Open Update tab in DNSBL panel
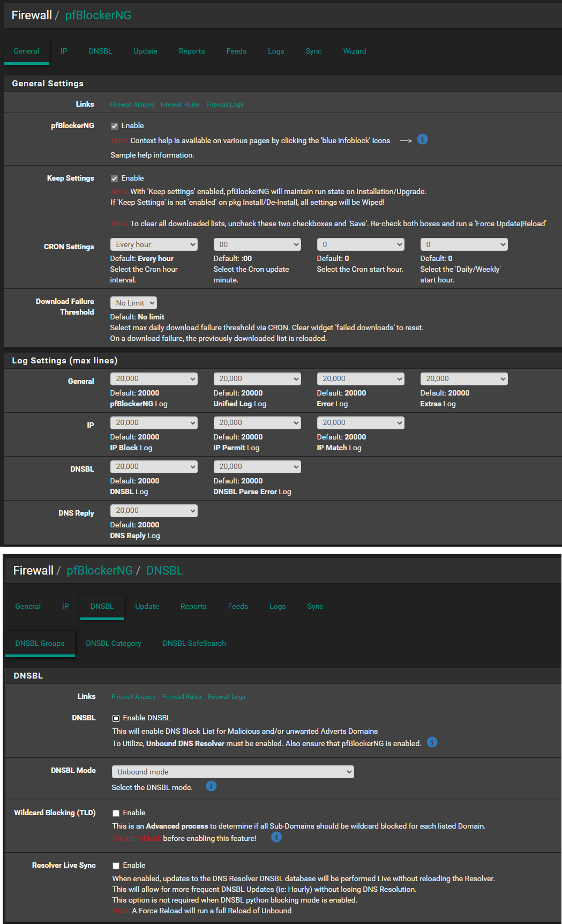Image resolution: width=562 pixels, height=924 pixels. coord(147,607)
